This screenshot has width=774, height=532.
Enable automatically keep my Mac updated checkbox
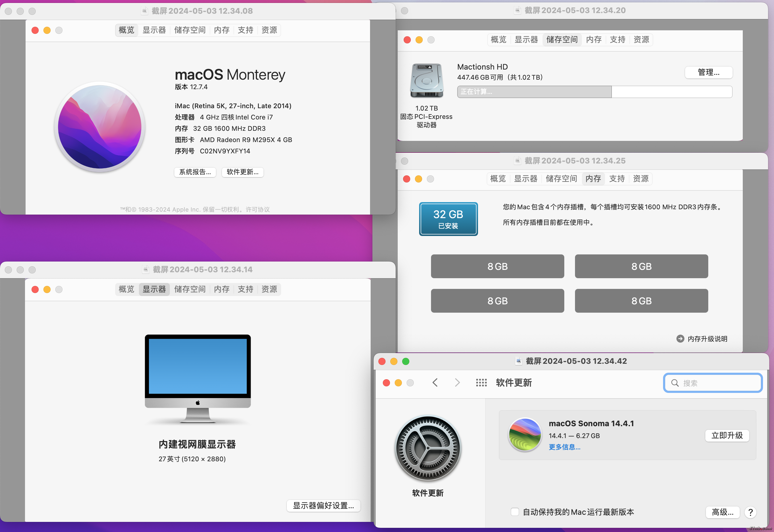[515, 512]
